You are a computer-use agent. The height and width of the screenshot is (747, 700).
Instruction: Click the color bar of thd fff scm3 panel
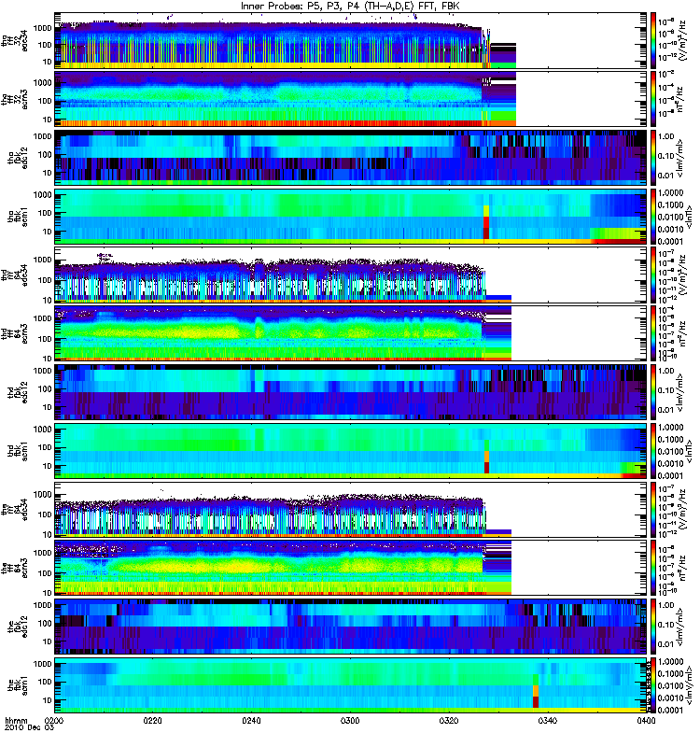(x=652, y=334)
